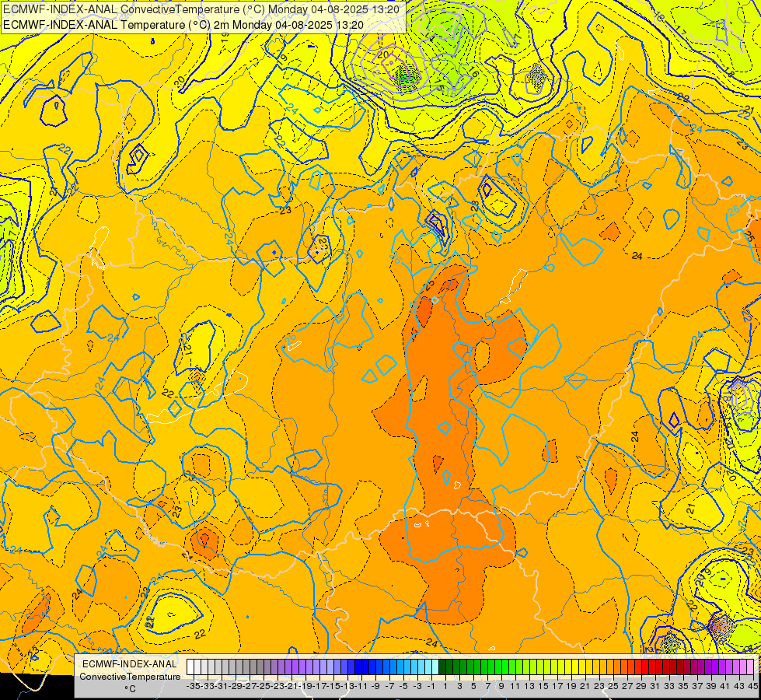Click the '35' value on the color scale

pos(682,686)
